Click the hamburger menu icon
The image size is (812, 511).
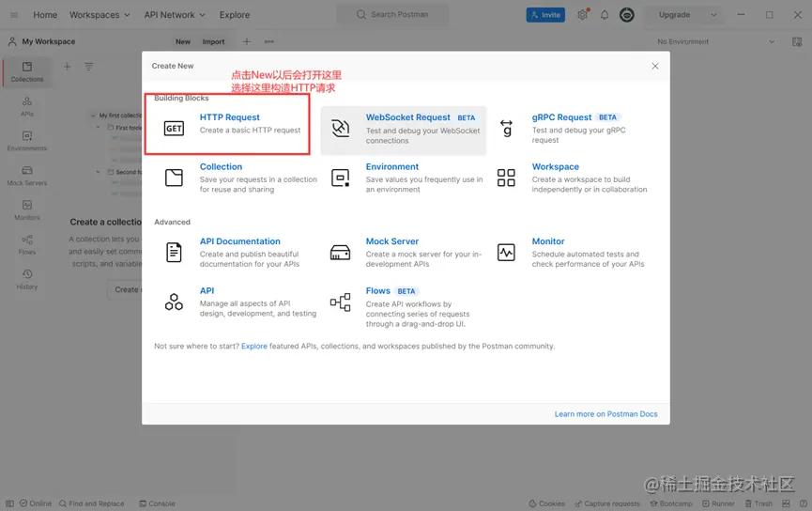pos(14,14)
